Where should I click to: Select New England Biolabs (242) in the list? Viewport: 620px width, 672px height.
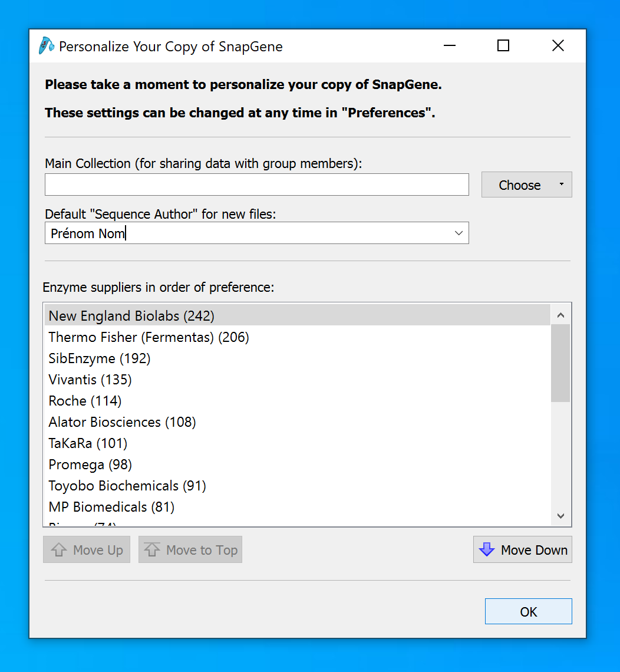point(131,316)
